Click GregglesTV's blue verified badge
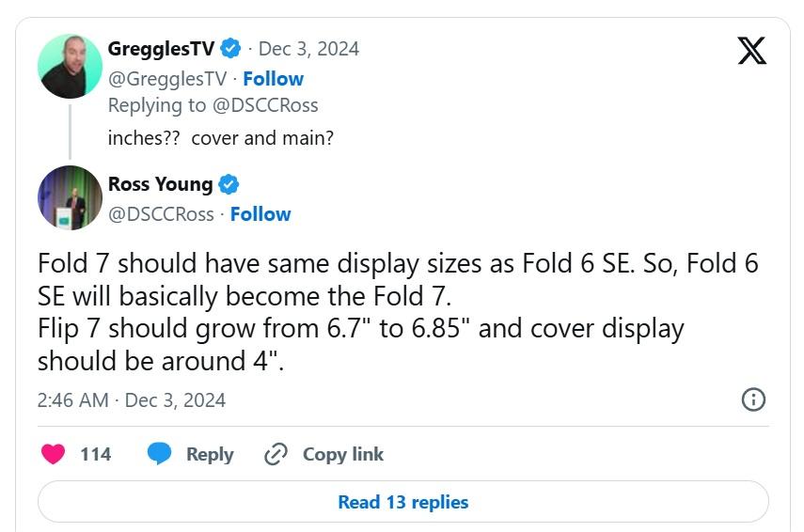This screenshot has height=532, width=804. (231, 49)
